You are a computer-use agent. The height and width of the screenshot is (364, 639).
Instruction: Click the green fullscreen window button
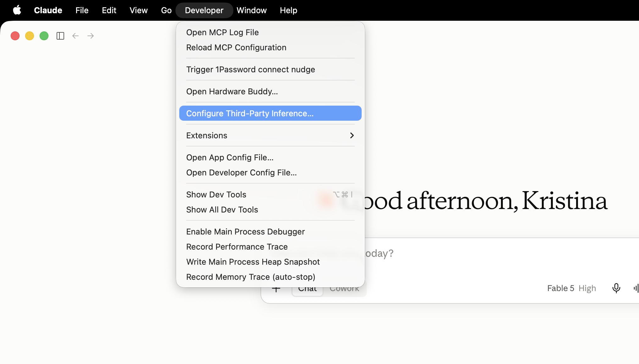click(x=44, y=36)
